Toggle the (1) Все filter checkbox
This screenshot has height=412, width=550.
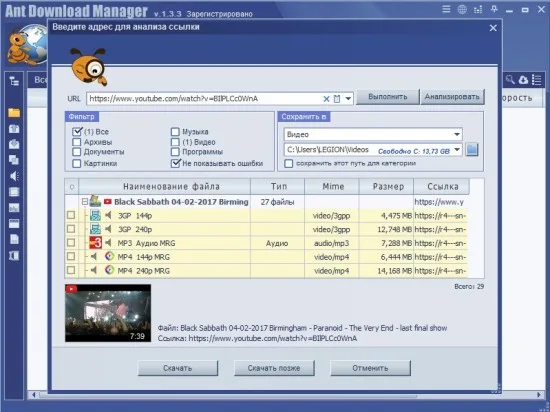click(77, 131)
